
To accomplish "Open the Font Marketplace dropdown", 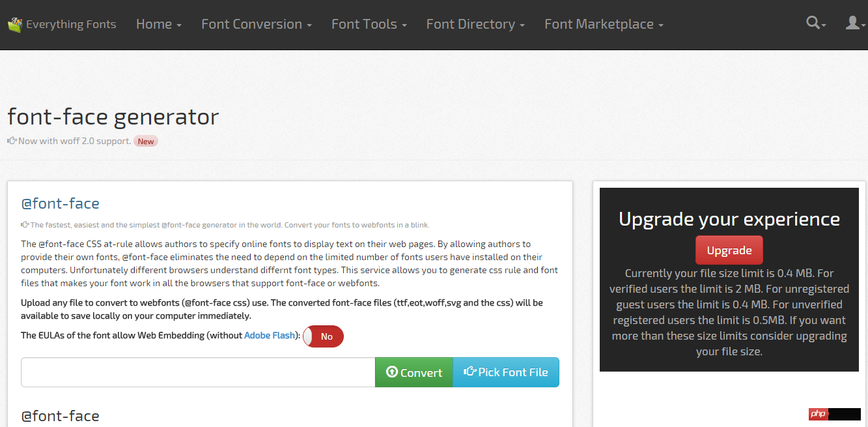I will pos(604,24).
